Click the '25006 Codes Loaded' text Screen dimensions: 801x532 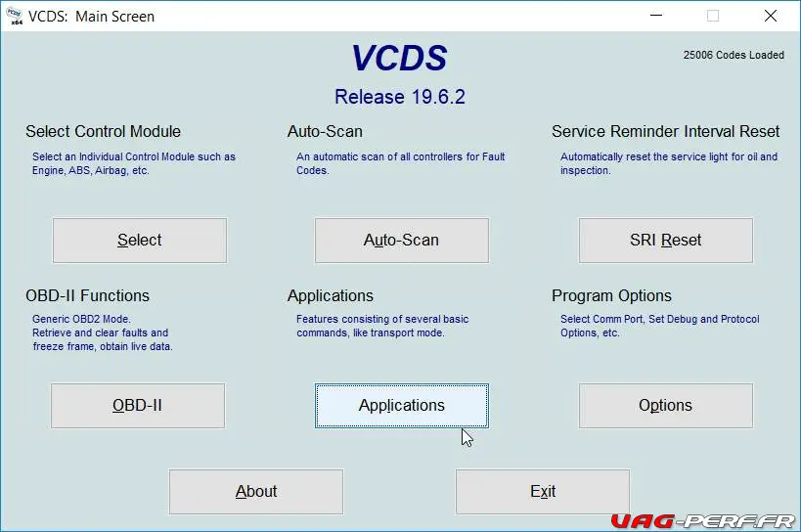(734, 55)
